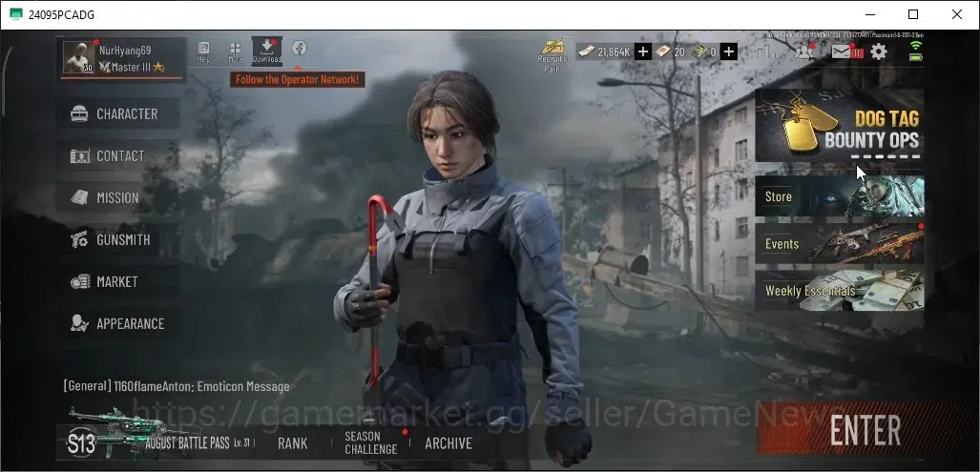Open the Download icon
Screen dimensions: 980x472
pyautogui.click(x=267, y=51)
